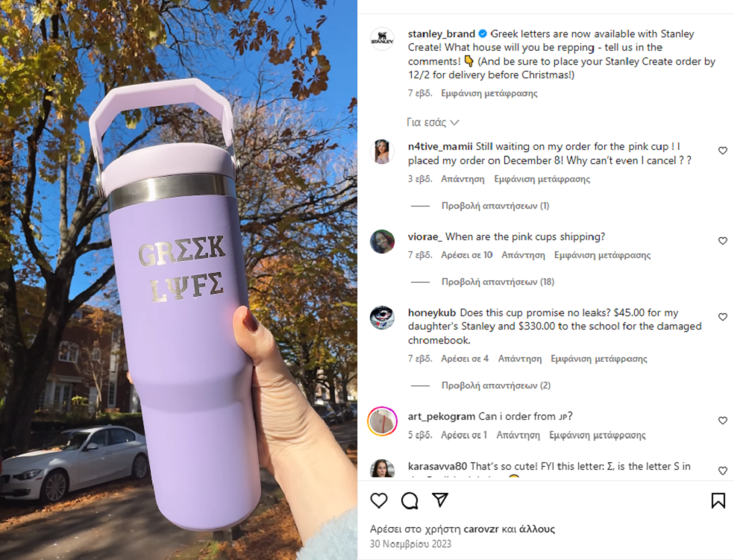Open the comment bubble icon
746x560 pixels.
[409, 500]
